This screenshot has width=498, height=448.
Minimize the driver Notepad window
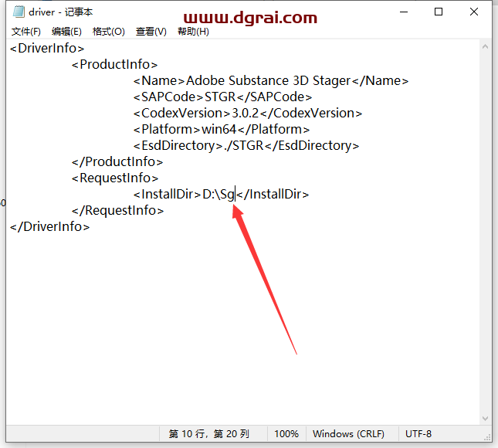coord(404,12)
